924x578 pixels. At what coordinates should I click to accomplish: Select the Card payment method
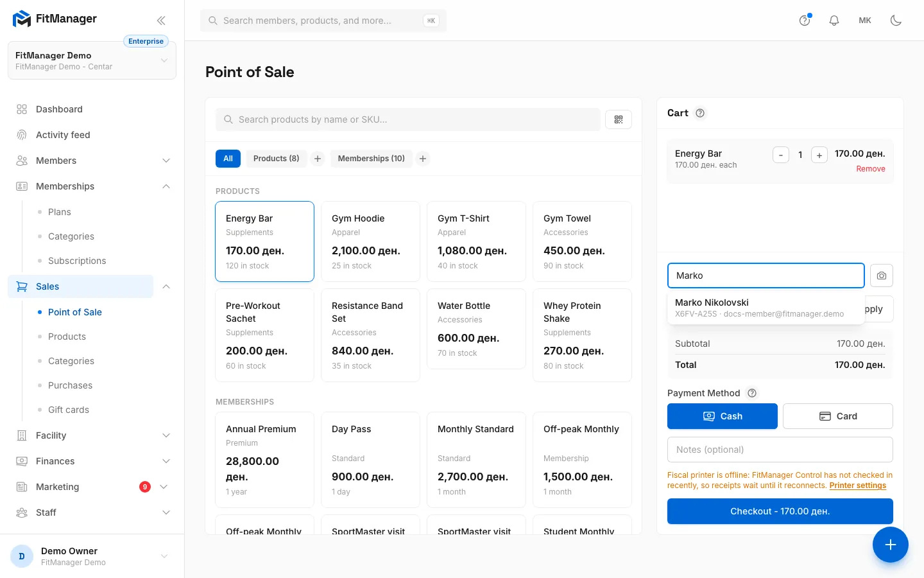[838, 416]
